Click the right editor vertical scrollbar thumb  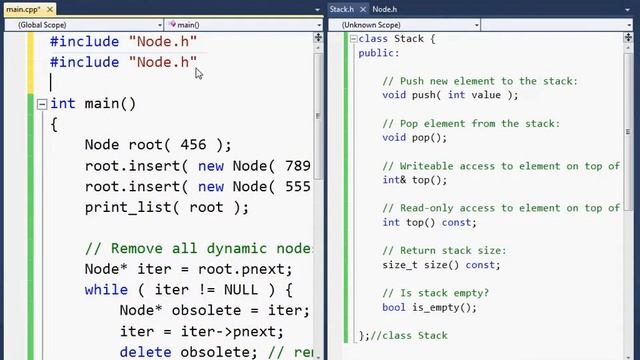pos(628,131)
